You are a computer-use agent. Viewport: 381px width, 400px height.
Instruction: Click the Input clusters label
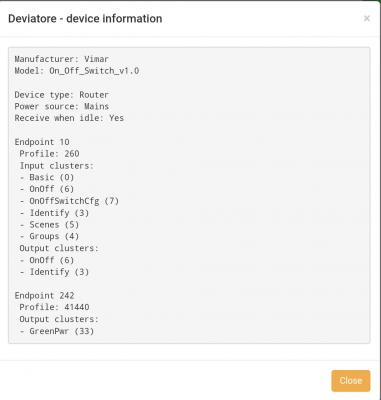pos(57,166)
